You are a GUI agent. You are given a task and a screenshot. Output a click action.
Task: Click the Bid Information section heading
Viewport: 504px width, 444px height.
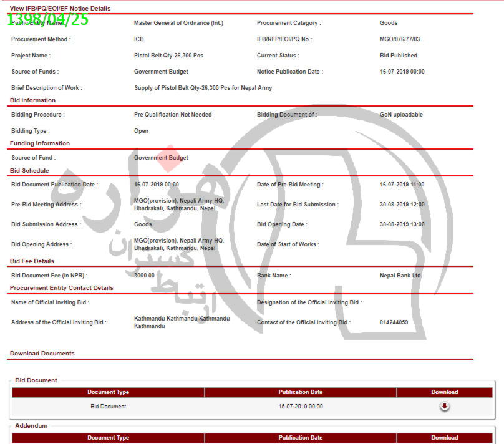point(33,100)
